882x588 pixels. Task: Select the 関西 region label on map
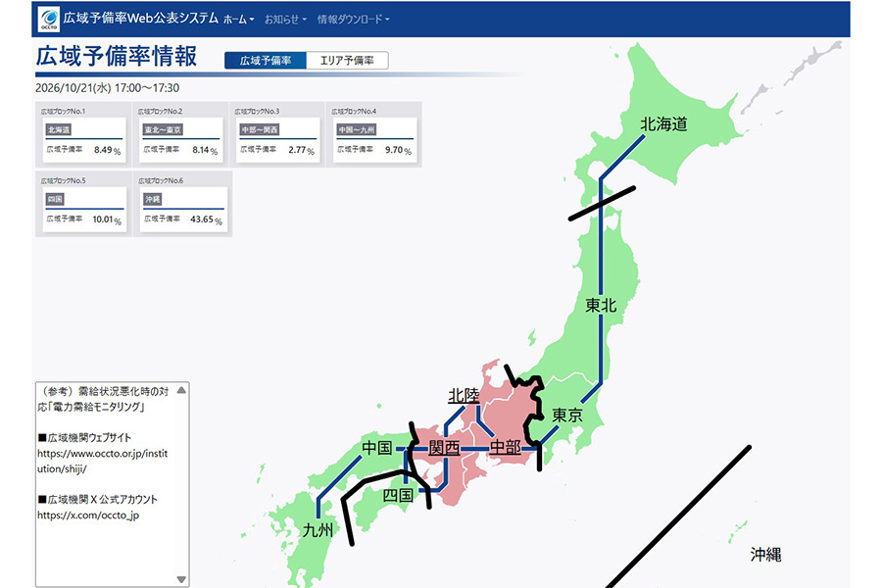coord(444,448)
